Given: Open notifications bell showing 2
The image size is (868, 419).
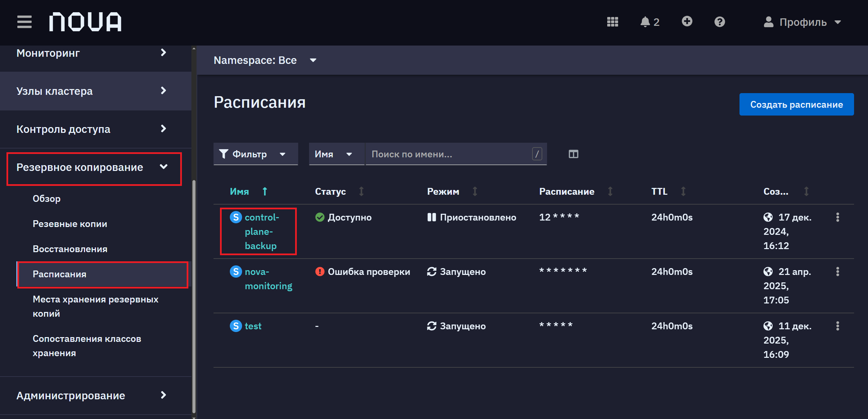Looking at the screenshot, I should tap(650, 22).
